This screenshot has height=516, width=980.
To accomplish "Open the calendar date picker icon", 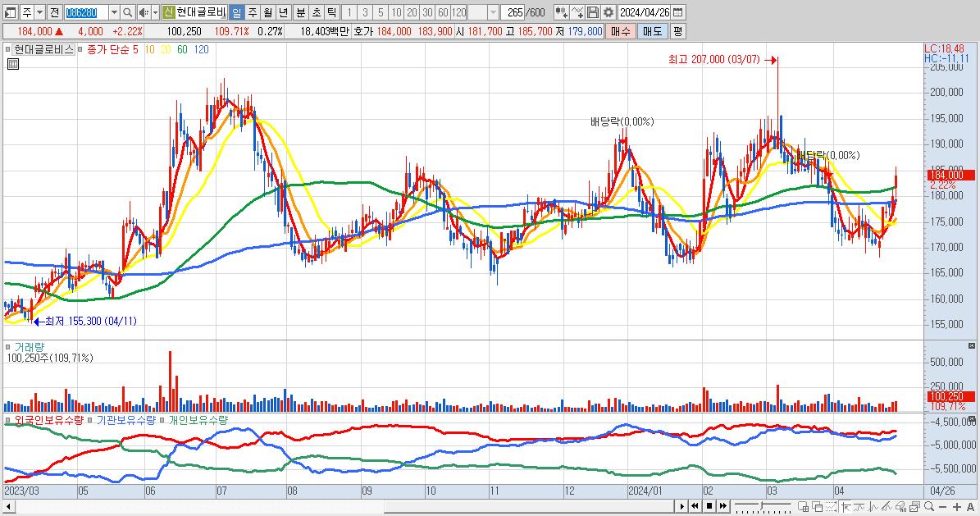I will click(x=678, y=12).
